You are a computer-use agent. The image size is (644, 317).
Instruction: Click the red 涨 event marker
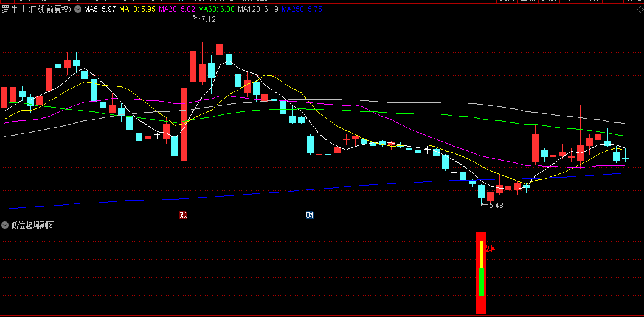(183, 215)
